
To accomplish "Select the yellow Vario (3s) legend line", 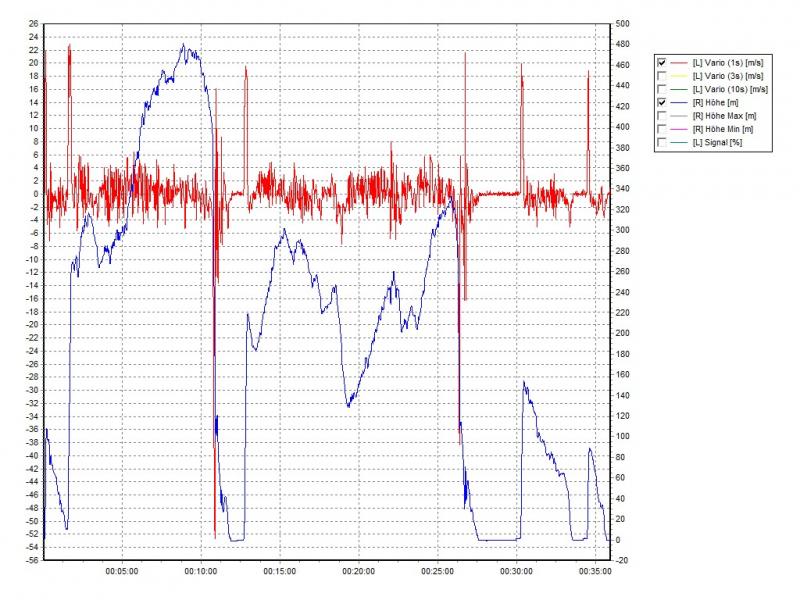I will coord(679,76).
